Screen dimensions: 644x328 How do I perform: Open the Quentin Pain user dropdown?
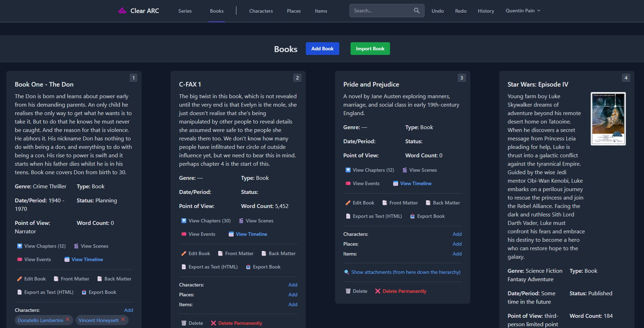click(522, 11)
